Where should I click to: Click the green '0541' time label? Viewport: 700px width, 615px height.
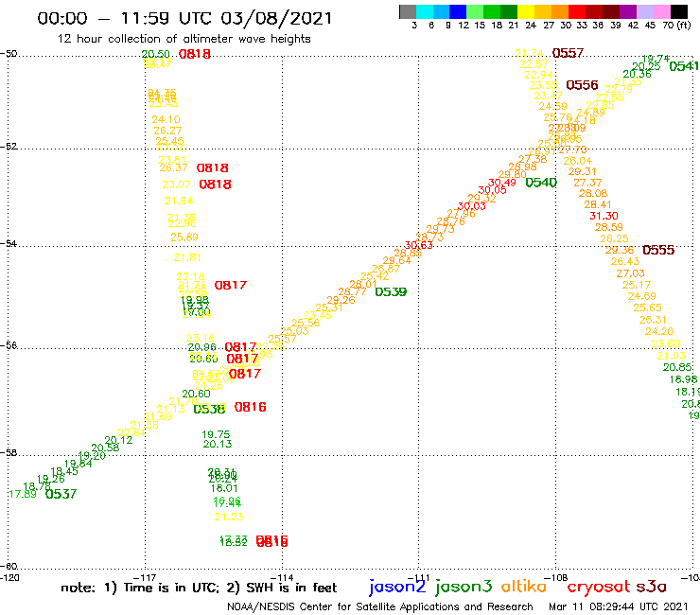[684, 66]
